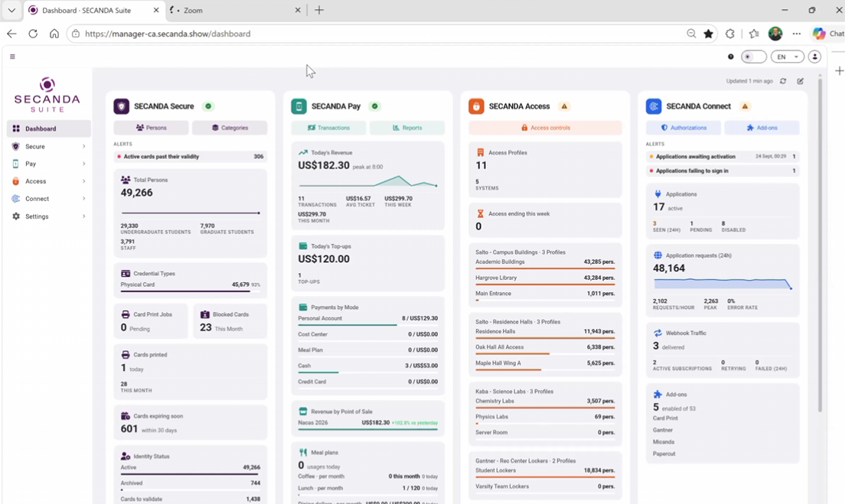Screen dimensions: 845x504
Task: Open the Authorizations button
Action: pyautogui.click(x=684, y=128)
